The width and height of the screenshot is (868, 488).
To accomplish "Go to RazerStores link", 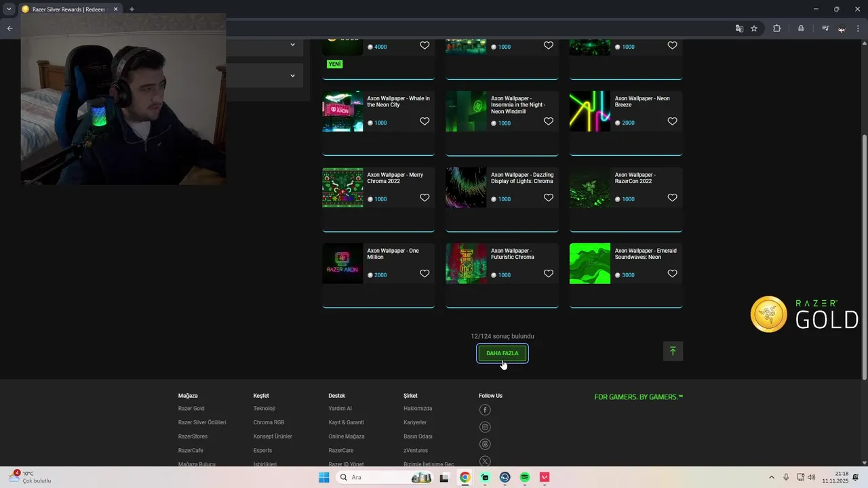I will 193,436.
